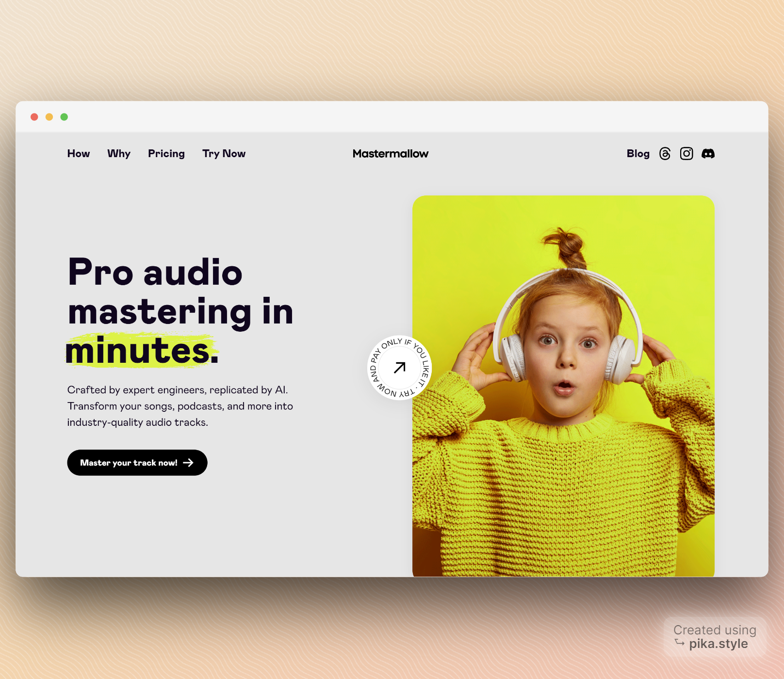
Task: Click the Mastermallow logo text
Action: pos(391,154)
